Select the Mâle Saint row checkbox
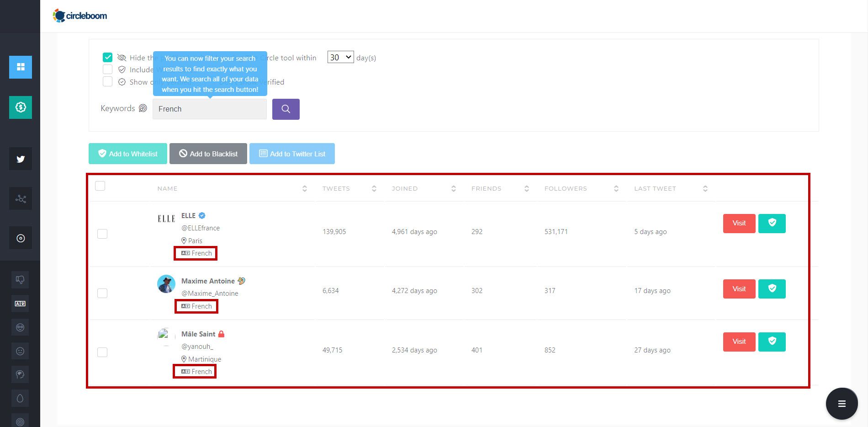 pos(102,352)
